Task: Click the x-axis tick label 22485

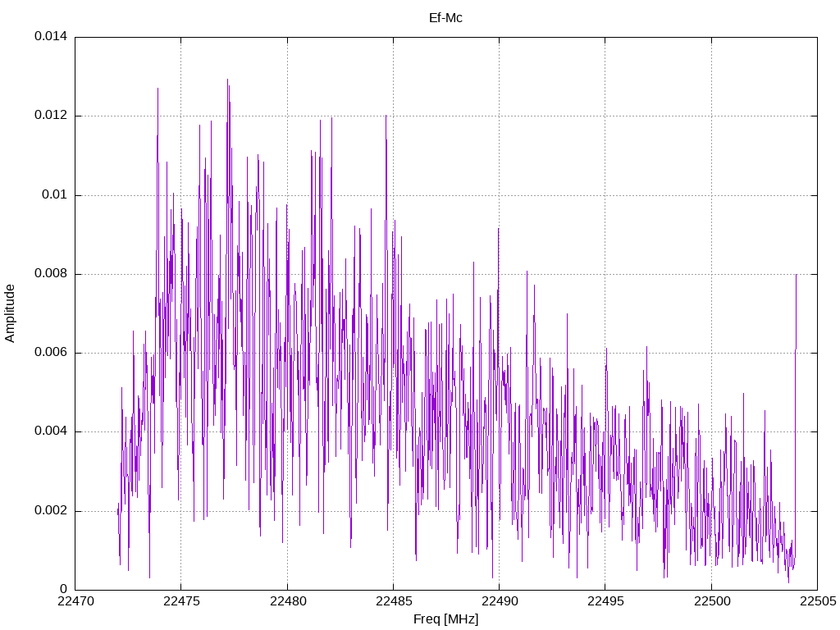Action: [394, 601]
